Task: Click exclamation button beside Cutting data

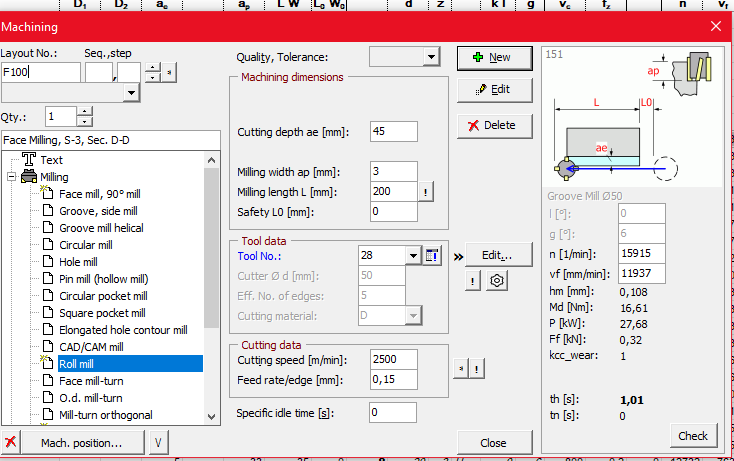Action: [x=477, y=369]
